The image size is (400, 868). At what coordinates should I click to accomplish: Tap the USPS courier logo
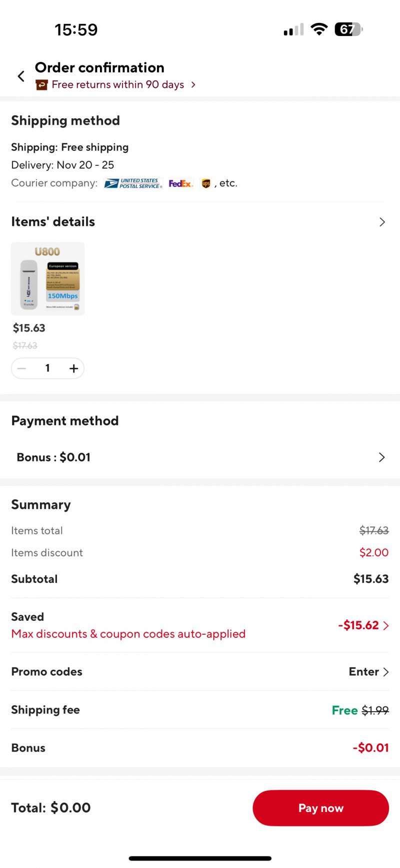coord(133,183)
